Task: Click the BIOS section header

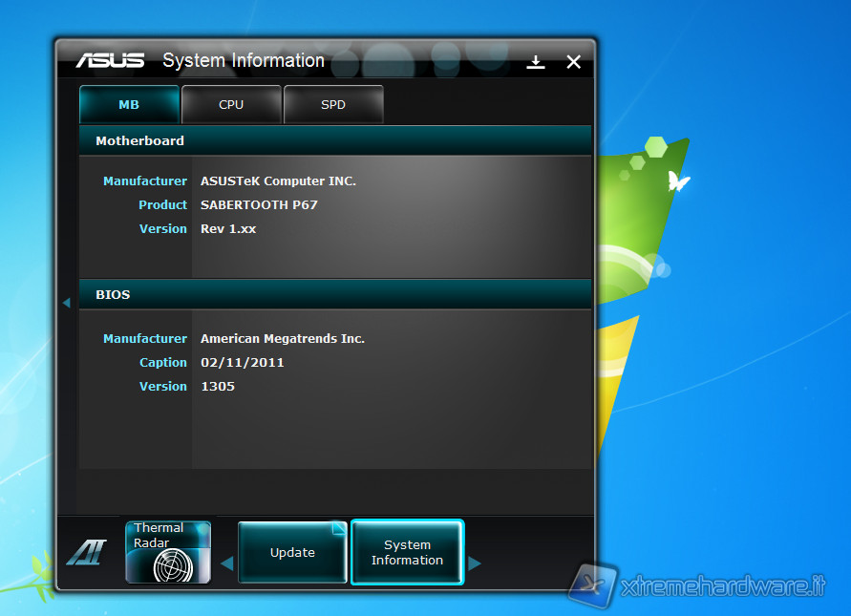Action: coord(113,295)
